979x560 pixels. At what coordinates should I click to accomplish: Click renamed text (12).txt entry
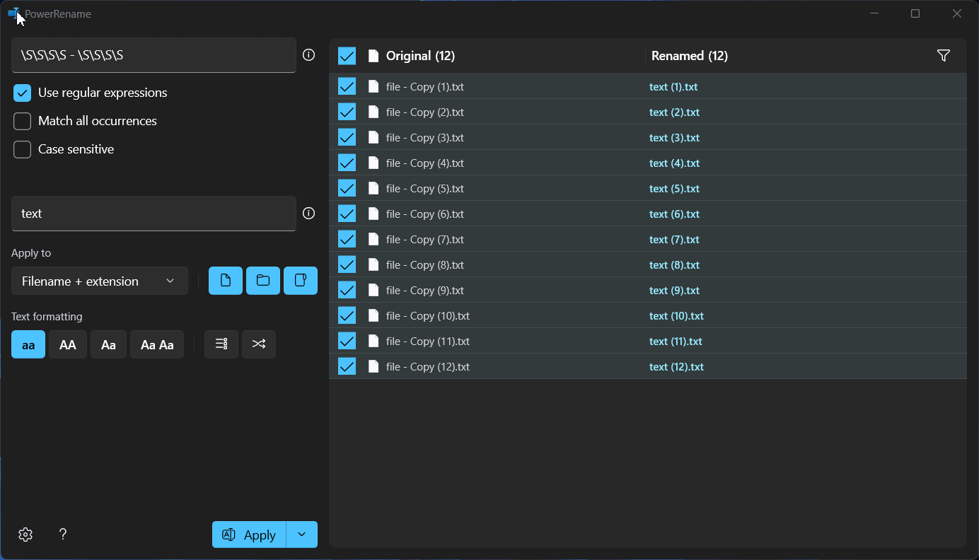point(676,367)
